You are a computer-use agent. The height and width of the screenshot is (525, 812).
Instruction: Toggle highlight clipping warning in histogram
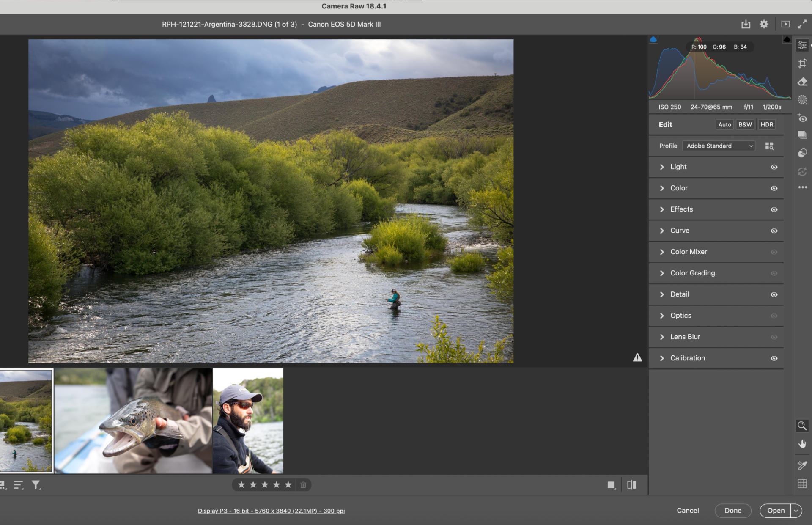[x=787, y=39]
